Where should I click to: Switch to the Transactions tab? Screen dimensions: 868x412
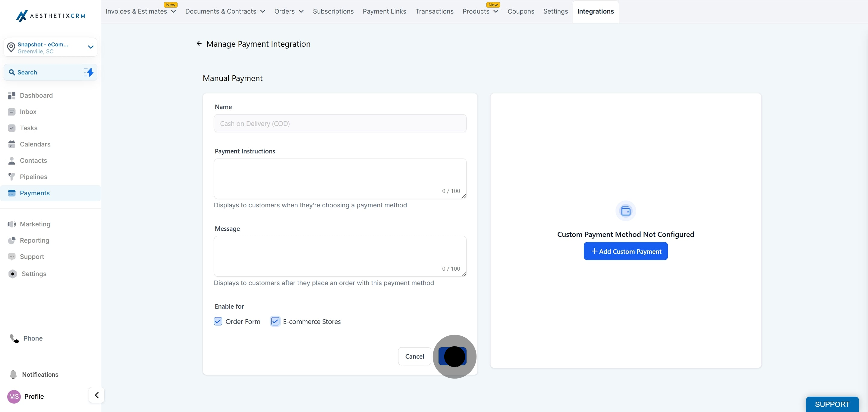(434, 11)
